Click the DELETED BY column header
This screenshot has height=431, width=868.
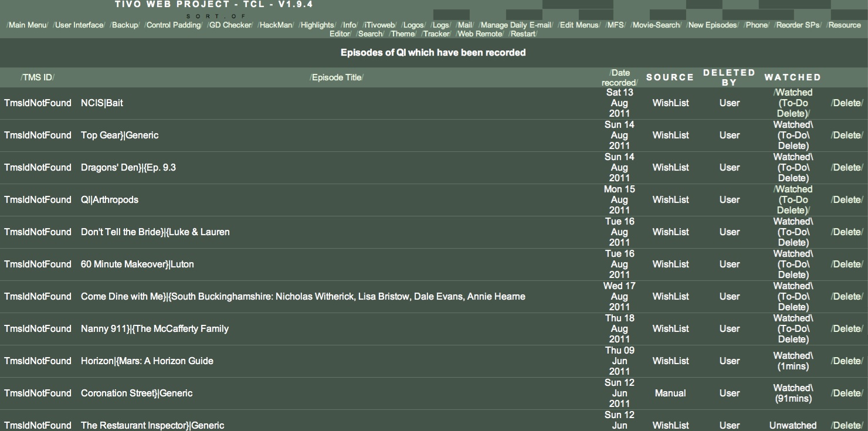[729, 77]
